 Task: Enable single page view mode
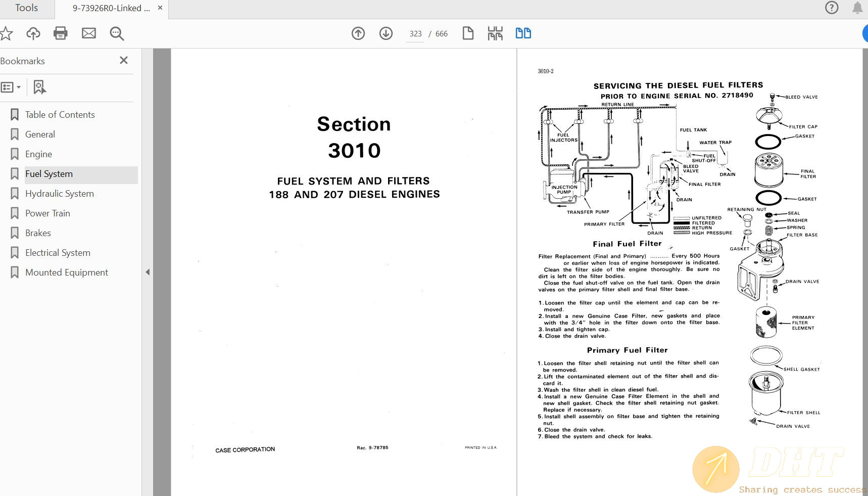pyautogui.click(x=468, y=33)
